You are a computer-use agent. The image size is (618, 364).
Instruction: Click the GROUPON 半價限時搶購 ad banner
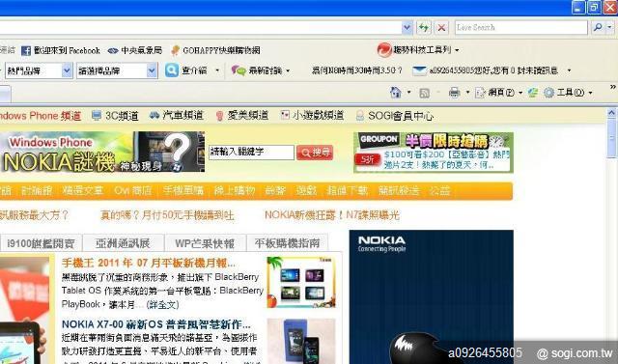tap(434, 153)
